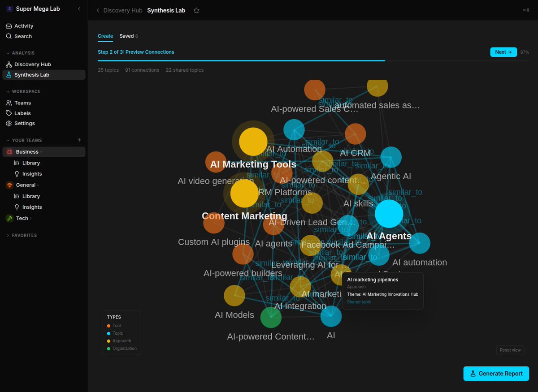Click the Synthesis Lab flask icon
The image size is (538, 392).
point(9,75)
